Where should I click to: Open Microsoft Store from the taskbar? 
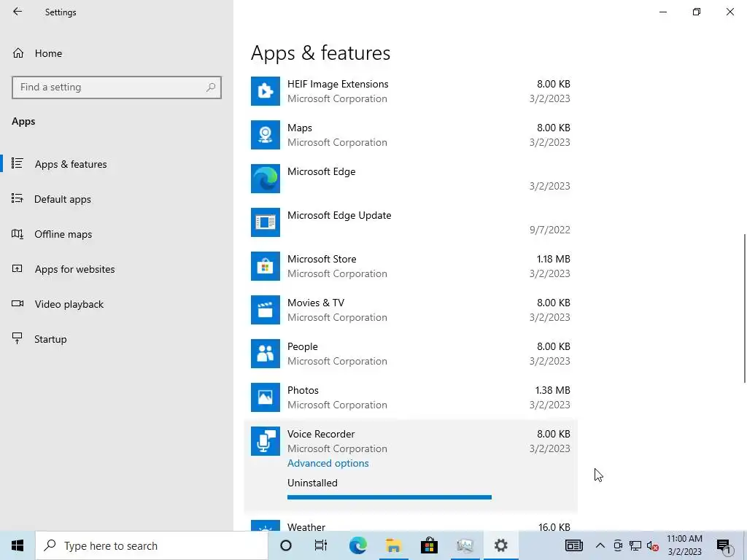coord(429,545)
